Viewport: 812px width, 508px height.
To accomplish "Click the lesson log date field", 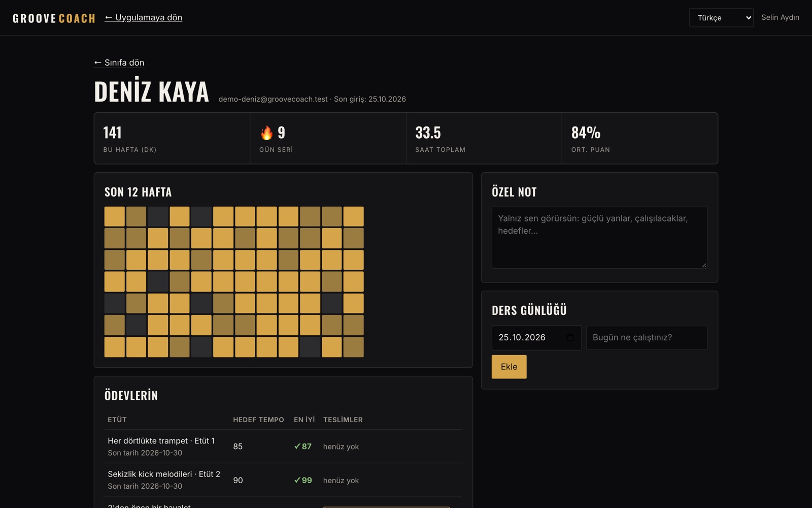I will (x=536, y=338).
